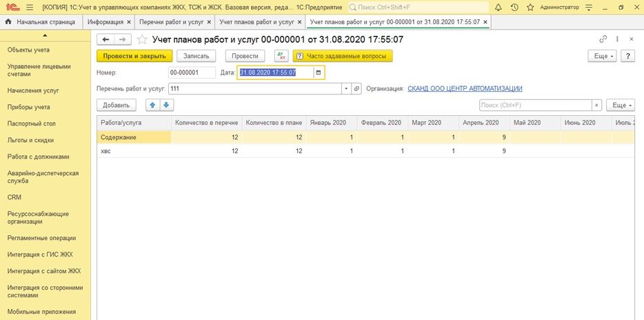Add the document to favorites star
644x320 pixels.
142,39
